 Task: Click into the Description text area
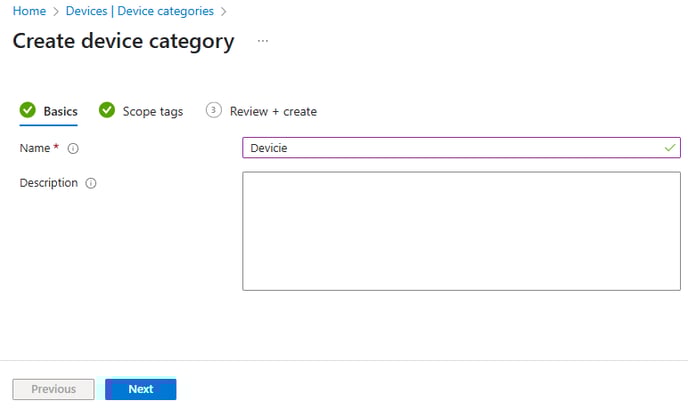(461, 231)
